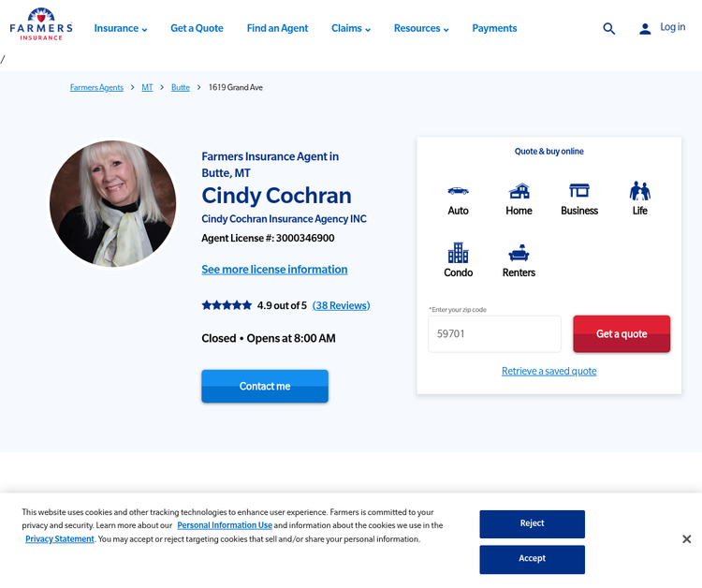
Task: Expand the Claims dropdown menu
Action: click(351, 29)
